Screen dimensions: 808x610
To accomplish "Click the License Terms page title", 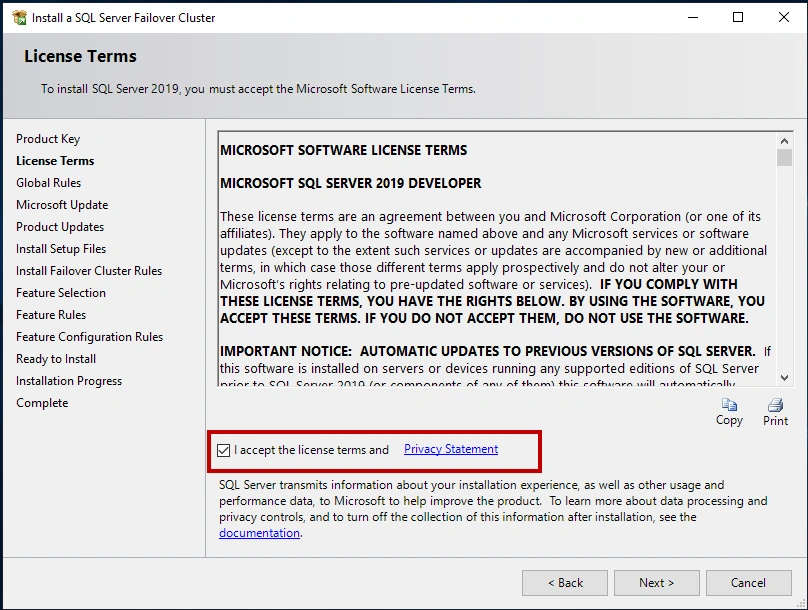I will (80, 56).
